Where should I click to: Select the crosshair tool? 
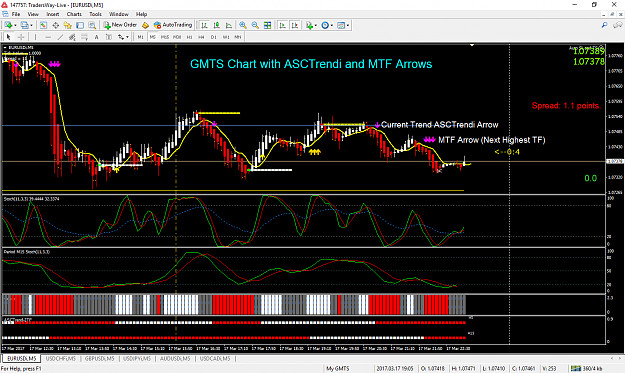click(21, 37)
